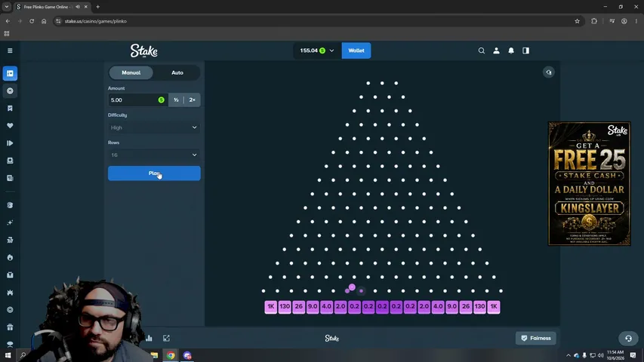
Task: Click the leftmost 1K multiplier slot
Action: pyautogui.click(x=270, y=307)
